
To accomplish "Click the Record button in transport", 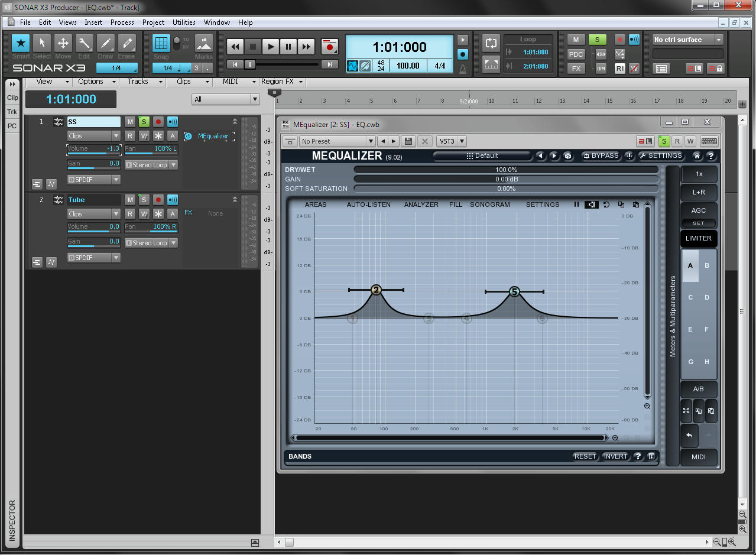I will point(330,47).
